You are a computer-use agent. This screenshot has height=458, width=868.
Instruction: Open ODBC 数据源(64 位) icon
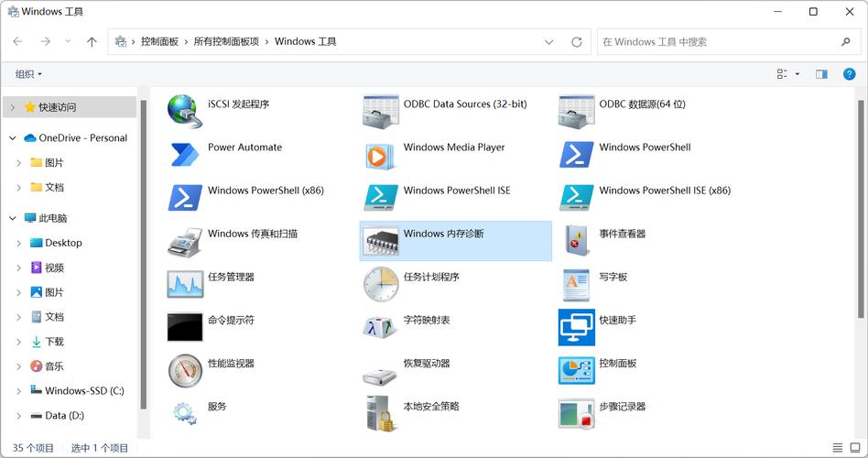576,111
